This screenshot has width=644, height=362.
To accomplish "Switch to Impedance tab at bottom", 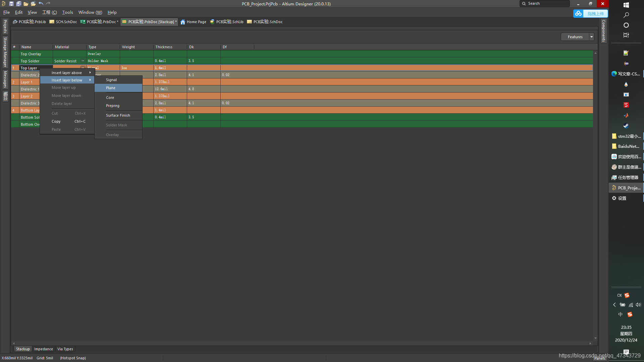I will point(43,349).
